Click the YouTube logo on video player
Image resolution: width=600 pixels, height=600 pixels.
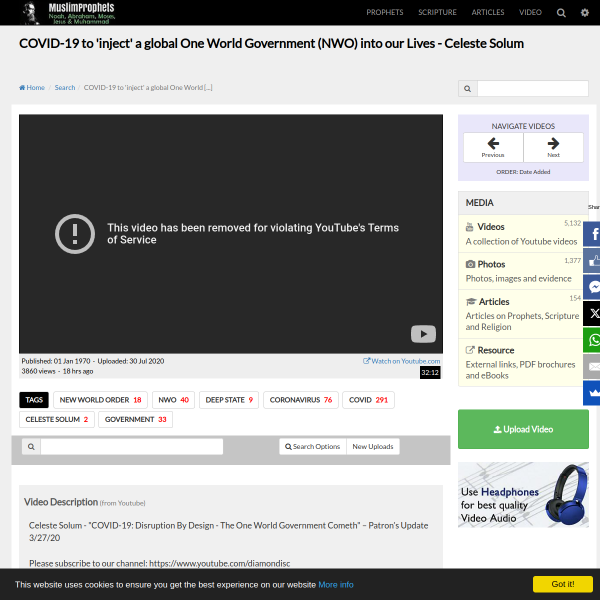pyautogui.click(x=423, y=335)
